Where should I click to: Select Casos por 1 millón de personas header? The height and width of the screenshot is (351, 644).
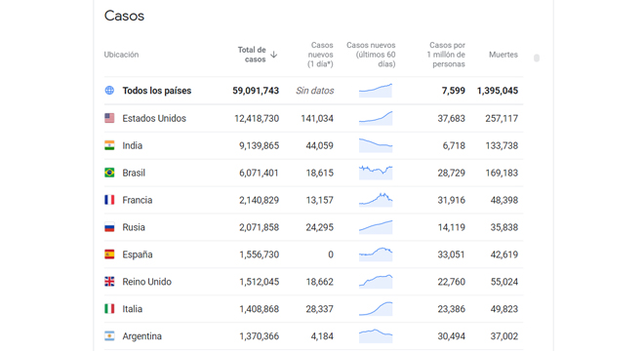[x=446, y=55]
